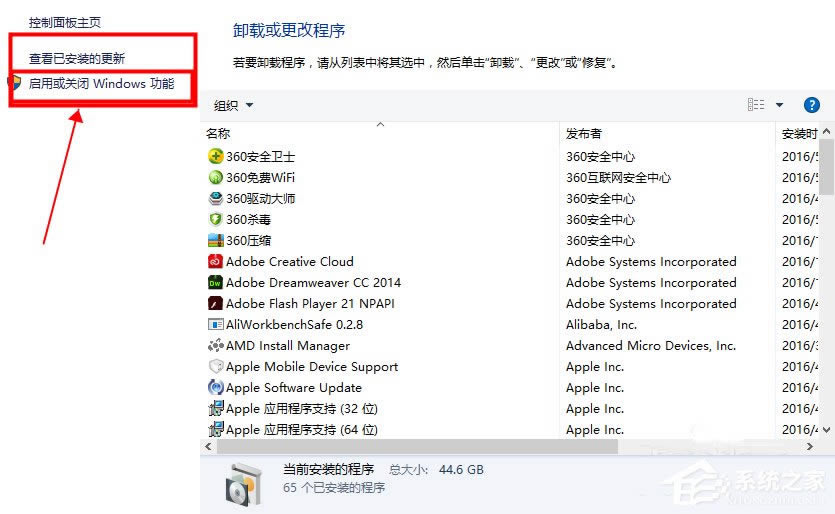835x514 pixels.
Task: Click the Adobe Dreamweaver CC 2014 icon
Action: [x=215, y=282]
